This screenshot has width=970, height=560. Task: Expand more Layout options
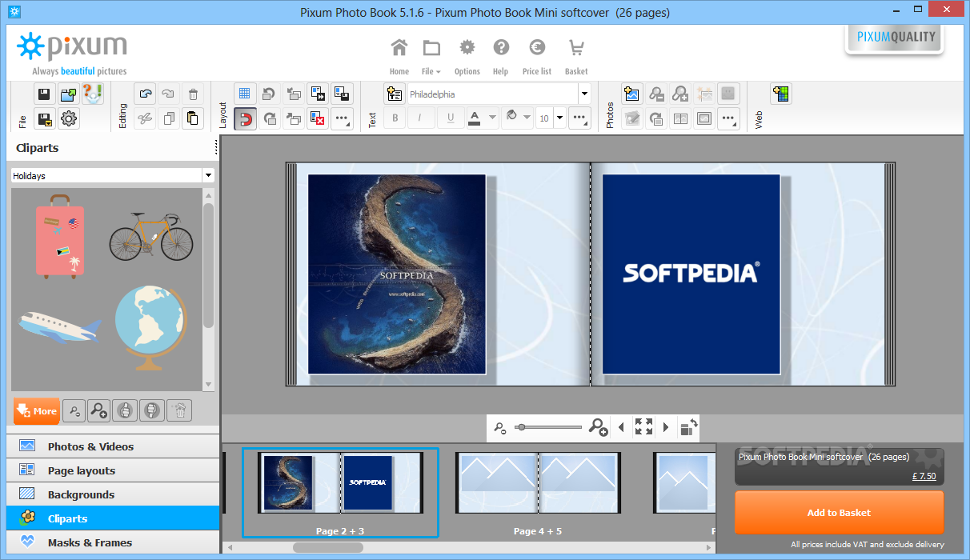pos(342,119)
